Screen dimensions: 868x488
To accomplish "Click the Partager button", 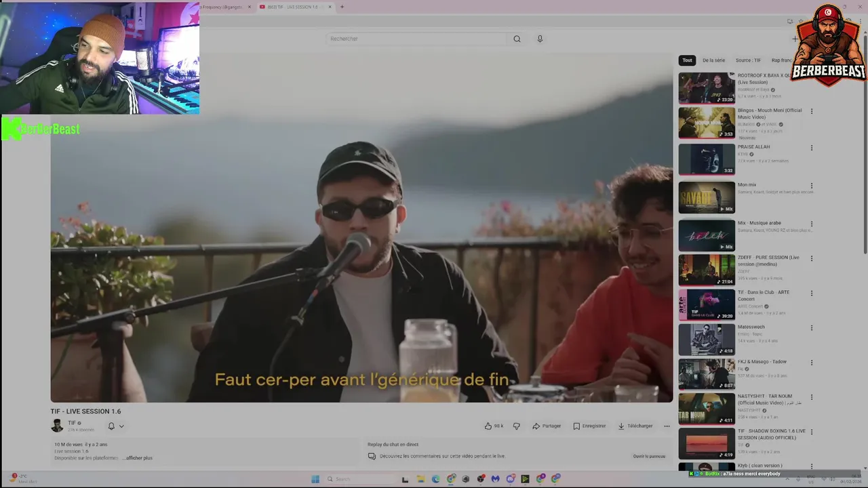I will coord(547,426).
